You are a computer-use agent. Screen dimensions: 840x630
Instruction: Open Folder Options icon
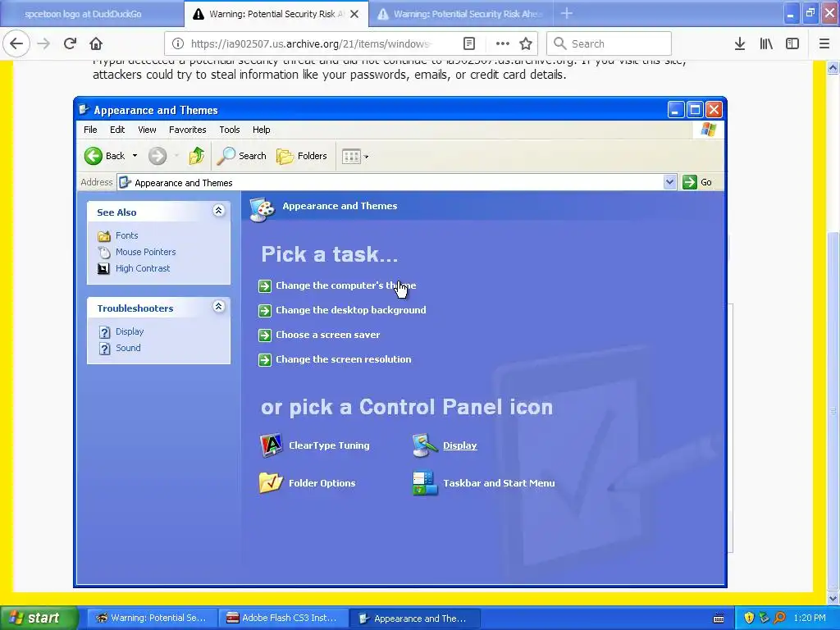[x=308, y=482]
